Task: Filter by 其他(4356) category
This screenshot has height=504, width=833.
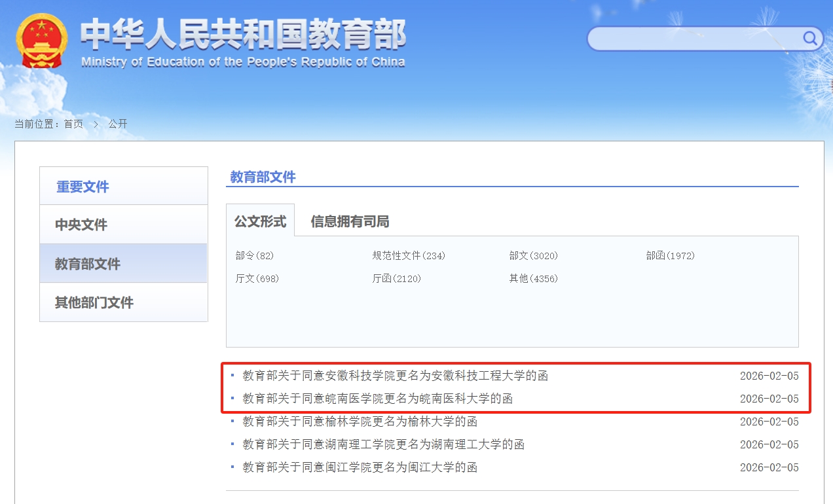Action: click(534, 279)
